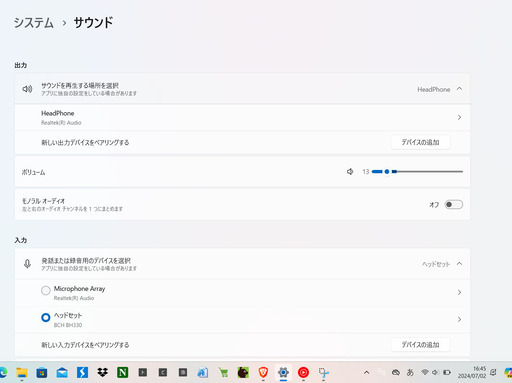Switch the Japanese IME input mode indicator

[410, 372]
